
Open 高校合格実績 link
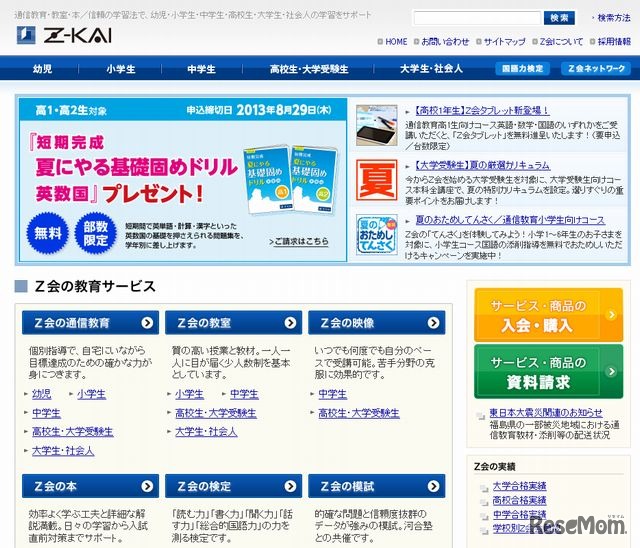coord(519,500)
